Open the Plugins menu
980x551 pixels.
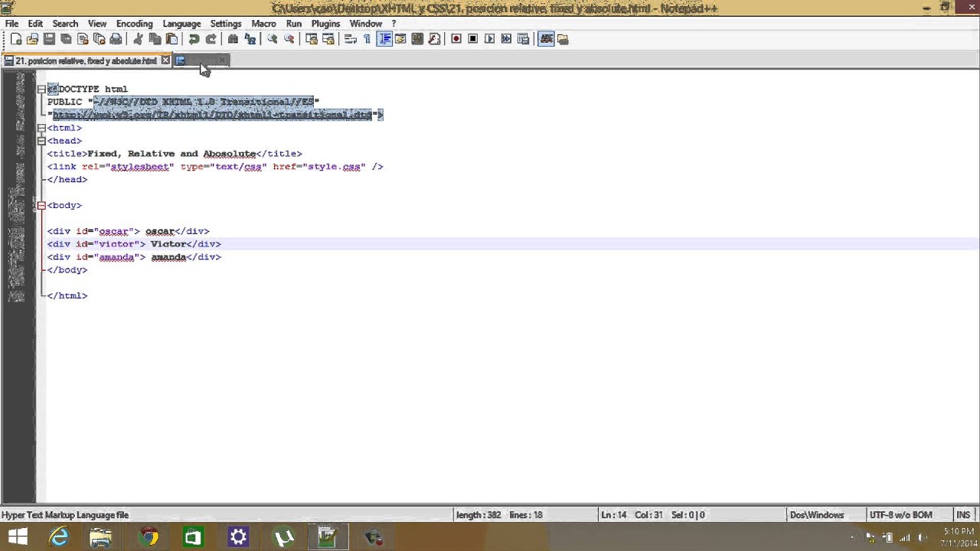click(325, 24)
